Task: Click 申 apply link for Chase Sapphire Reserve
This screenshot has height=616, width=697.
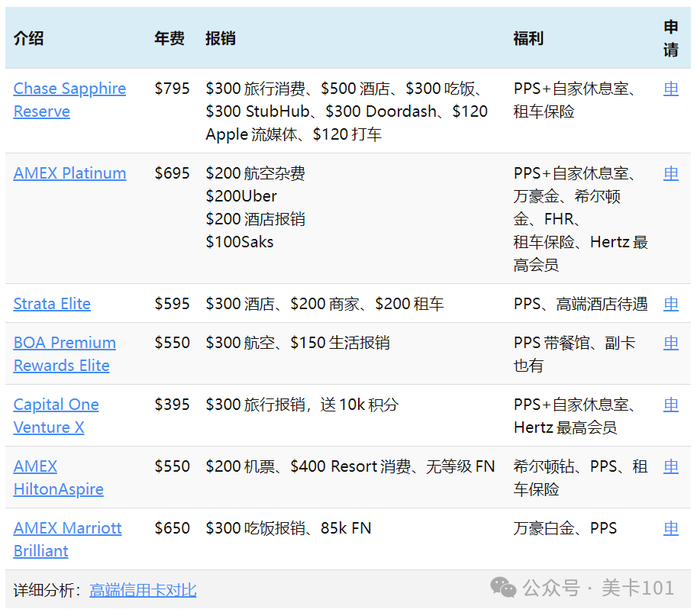Action: [671, 89]
